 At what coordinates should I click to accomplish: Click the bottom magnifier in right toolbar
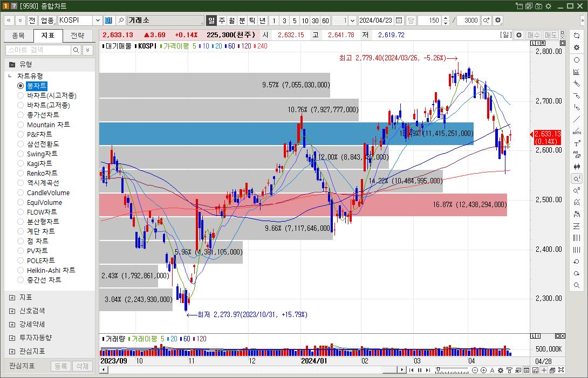pos(577,286)
